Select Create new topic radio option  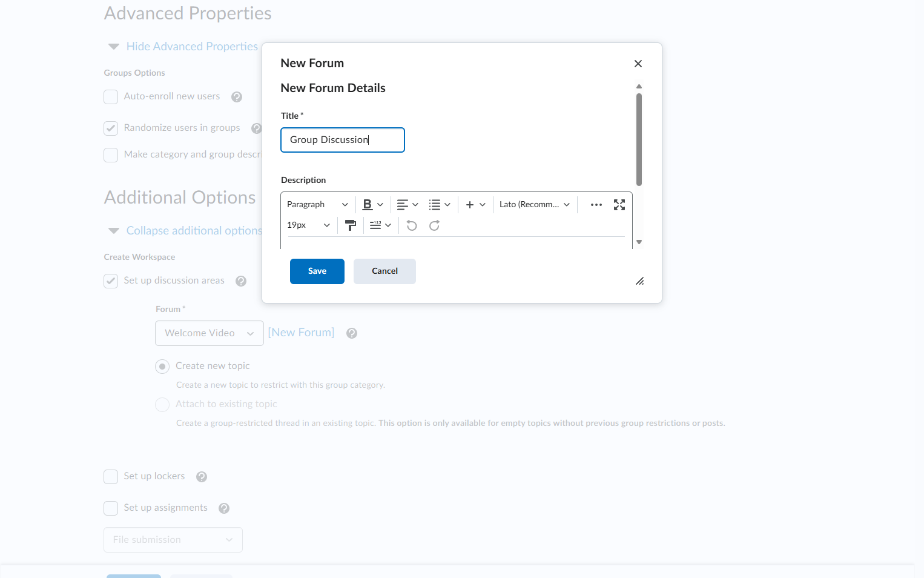(162, 367)
